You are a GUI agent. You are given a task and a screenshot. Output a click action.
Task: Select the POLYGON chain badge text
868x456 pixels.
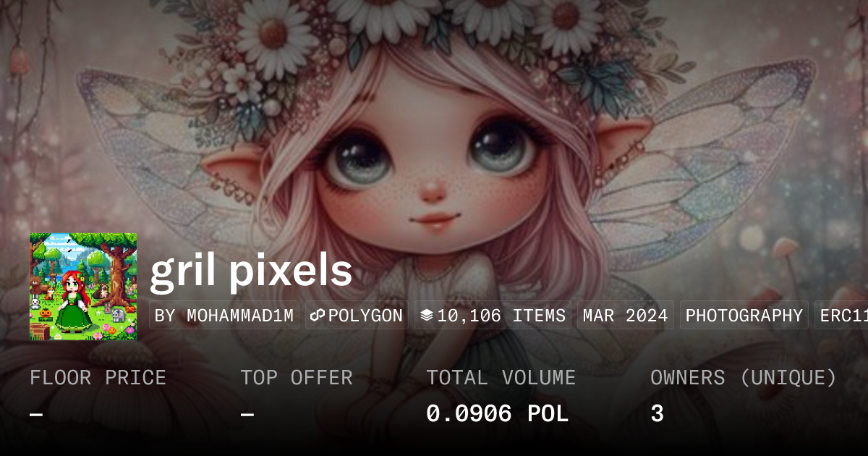pos(365,316)
